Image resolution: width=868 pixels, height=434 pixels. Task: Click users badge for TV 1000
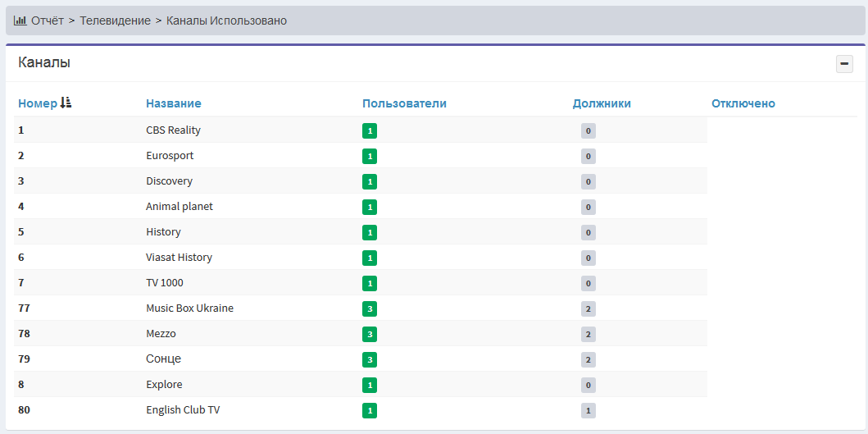coord(370,283)
